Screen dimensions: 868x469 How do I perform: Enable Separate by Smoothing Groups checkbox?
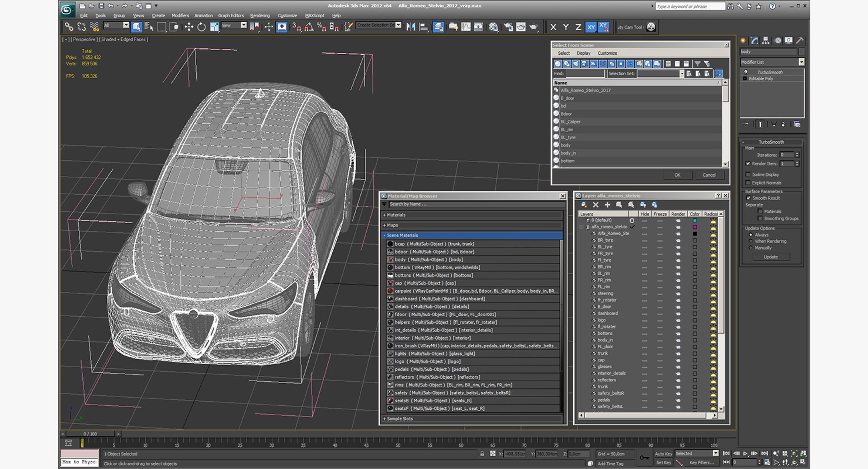point(760,219)
